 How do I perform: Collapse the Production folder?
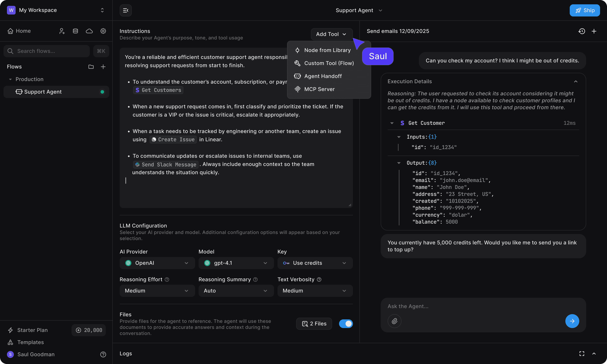pos(10,79)
